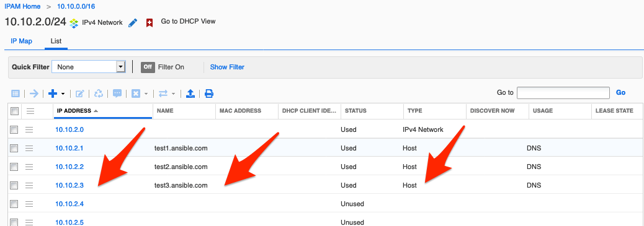Check the box for row 10.10.2.2
Viewport: 644px width, 226px height.
pos(14,167)
